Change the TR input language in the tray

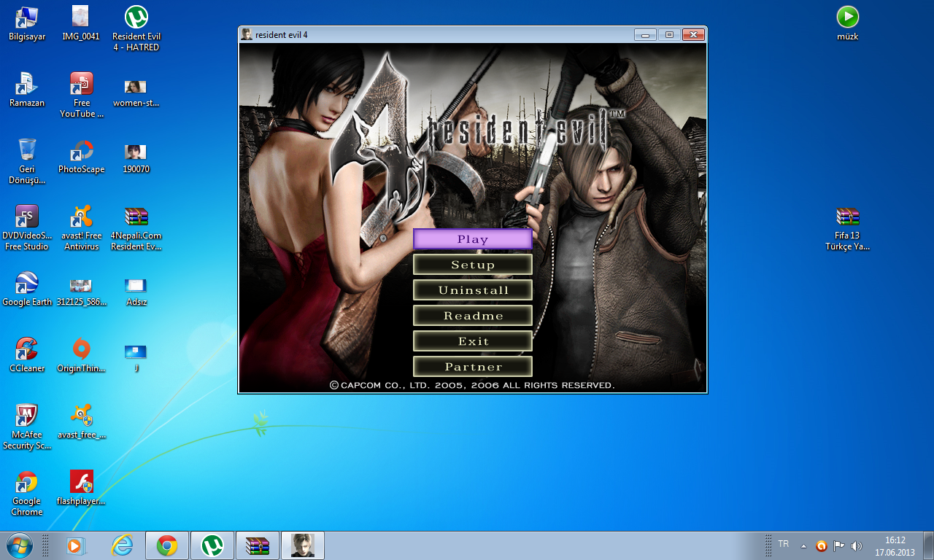[x=784, y=544]
